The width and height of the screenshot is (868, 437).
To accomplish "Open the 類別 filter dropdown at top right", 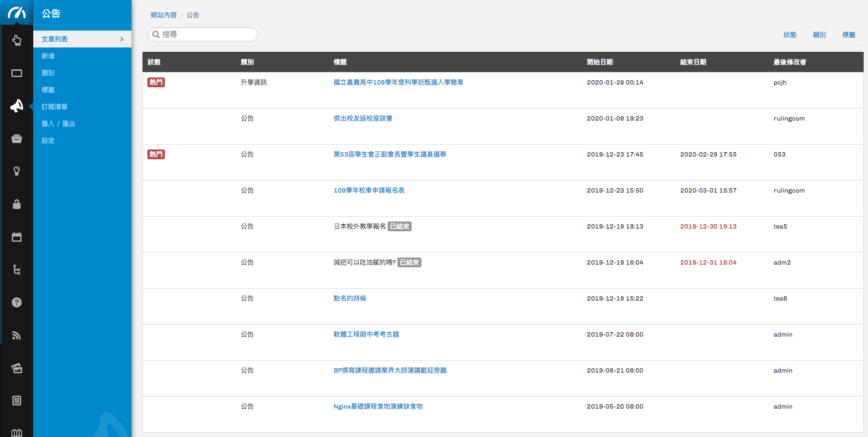I will click(x=819, y=35).
